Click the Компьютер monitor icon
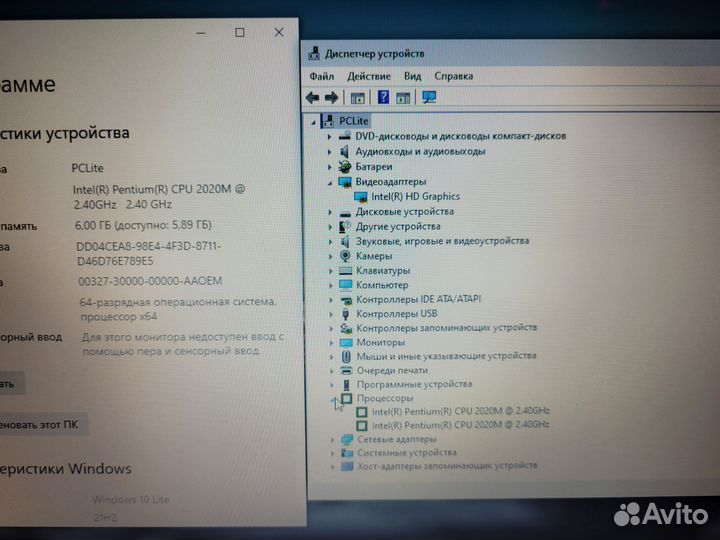The height and width of the screenshot is (540, 720). pyautogui.click(x=345, y=285)
